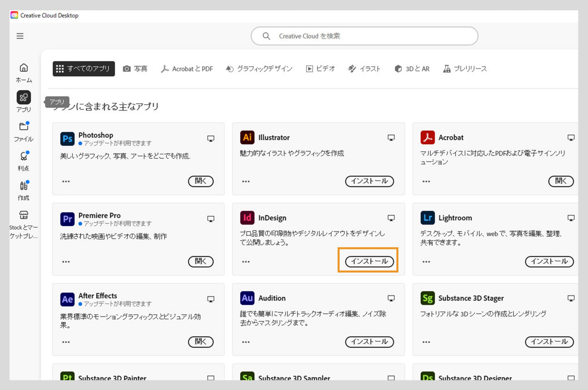Click the Lightroom app icon
Viewport: 588px width, 390px height.
[428, 218]
